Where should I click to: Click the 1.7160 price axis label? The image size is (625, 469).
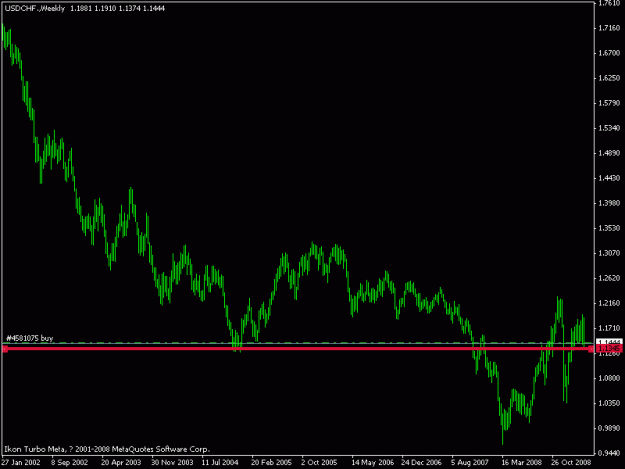(x=609, y=28)
